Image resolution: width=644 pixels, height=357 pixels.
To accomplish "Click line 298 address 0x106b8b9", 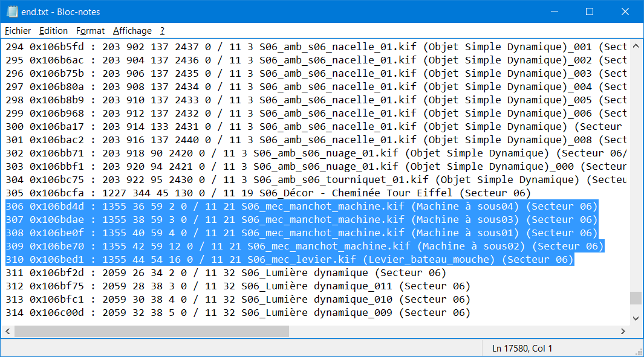I will click(57, 100).
